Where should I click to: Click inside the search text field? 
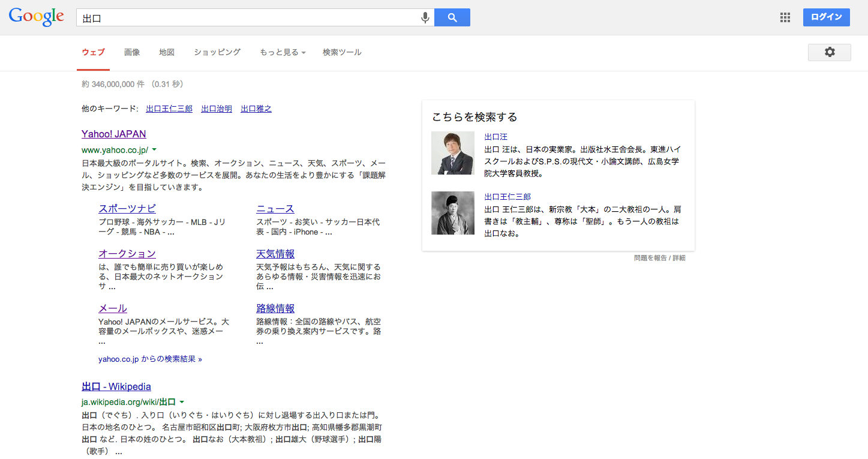[246, 18]
